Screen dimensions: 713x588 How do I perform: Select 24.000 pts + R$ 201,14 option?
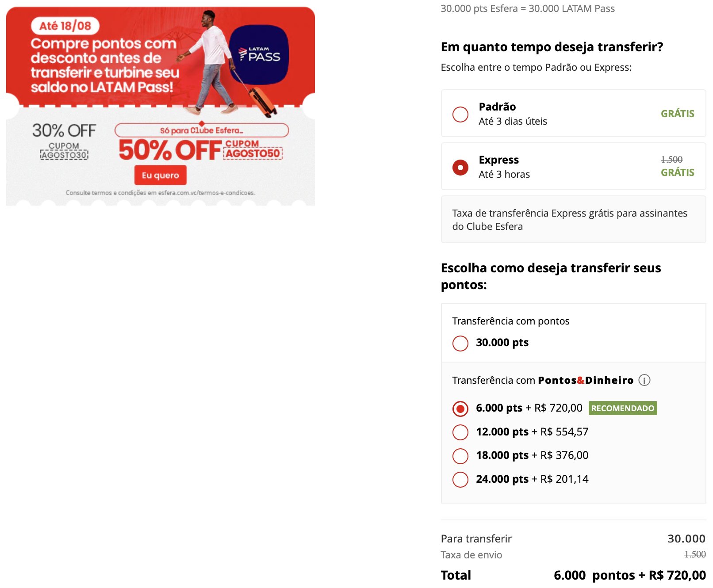point(460,480)
